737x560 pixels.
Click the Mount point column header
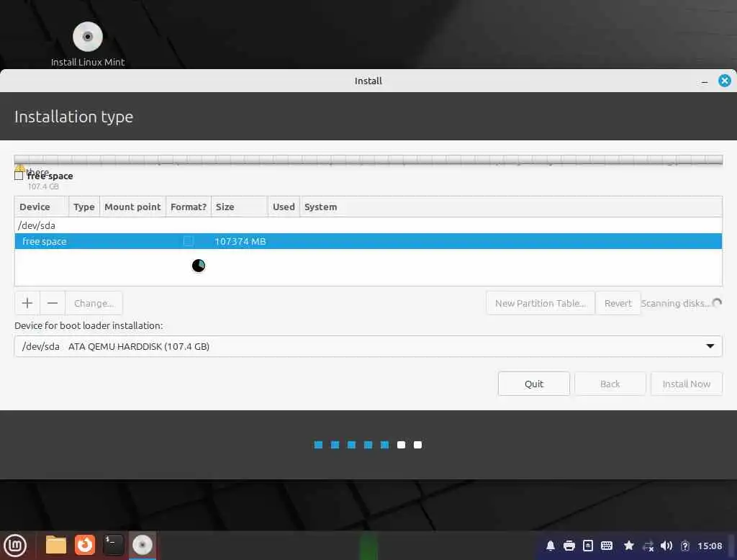pos(132,207)
